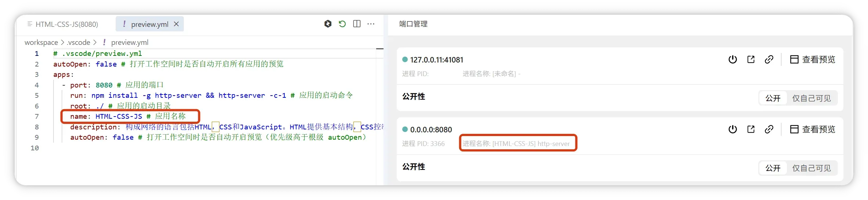Set port 41081 visibility to 公开
The width and height of the screenshot is (868, 200).
[x=773, y=98]
